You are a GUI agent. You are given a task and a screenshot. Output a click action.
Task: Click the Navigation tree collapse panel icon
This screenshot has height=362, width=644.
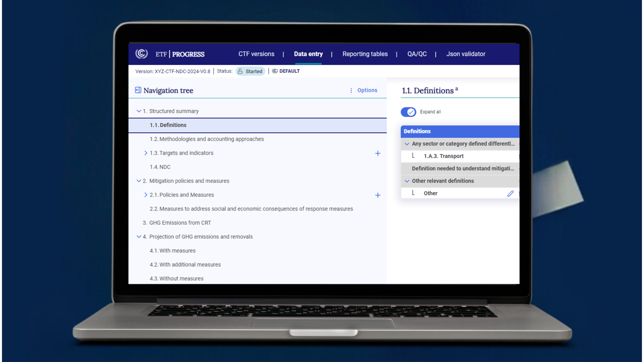[138, 90]
